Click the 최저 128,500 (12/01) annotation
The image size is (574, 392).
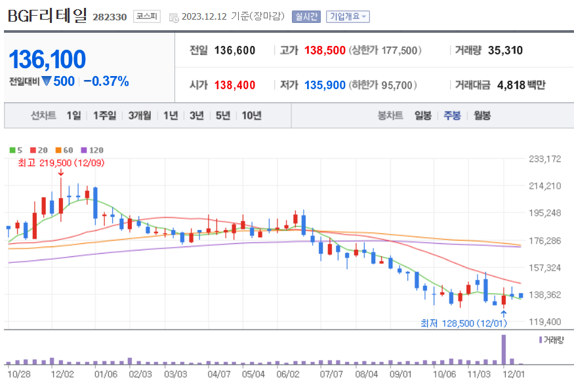point(464,323)
